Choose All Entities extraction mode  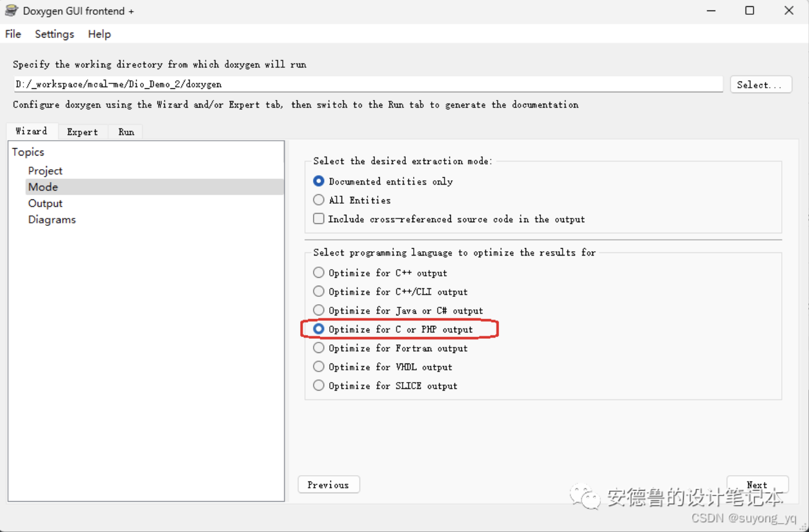[352, 200]
